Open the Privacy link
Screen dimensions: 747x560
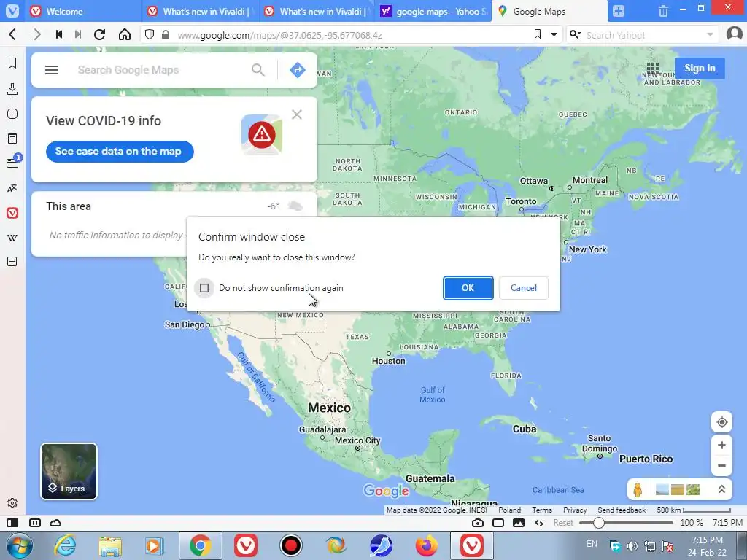tap(575, 510)
